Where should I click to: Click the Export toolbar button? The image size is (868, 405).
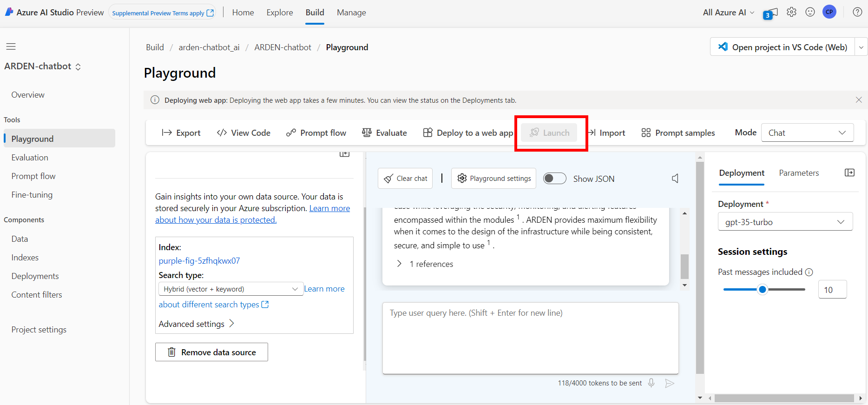tap(181, 133)
